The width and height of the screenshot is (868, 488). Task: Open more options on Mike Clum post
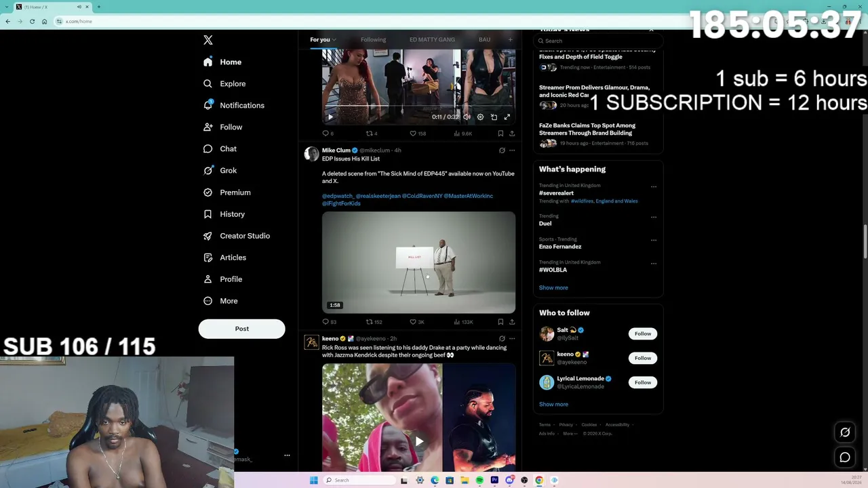click(x=512, y=150)
